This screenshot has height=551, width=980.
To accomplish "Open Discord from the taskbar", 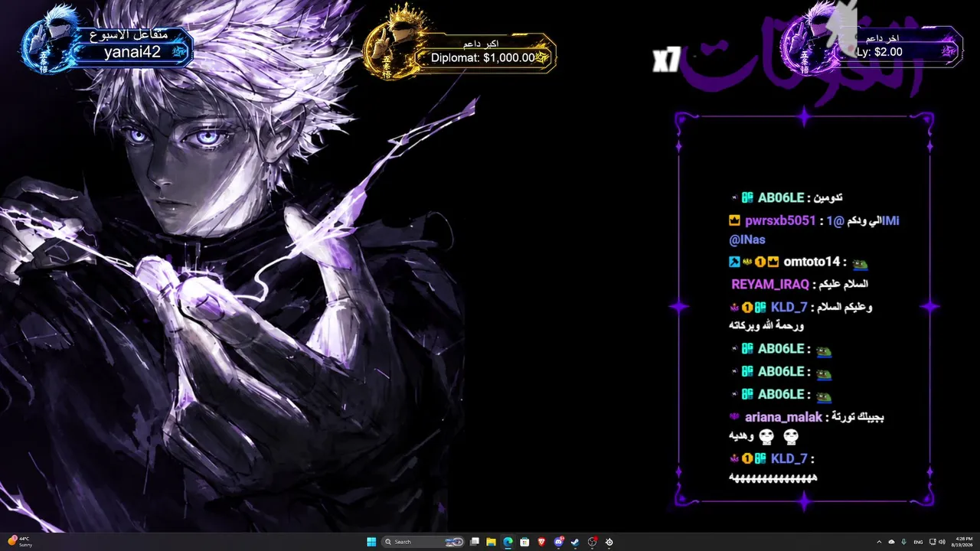I will click(x=558, y=542).
